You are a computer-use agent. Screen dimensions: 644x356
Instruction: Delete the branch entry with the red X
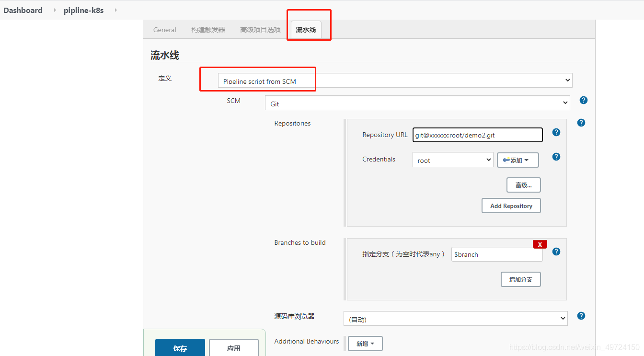click(x=540, y=244)
